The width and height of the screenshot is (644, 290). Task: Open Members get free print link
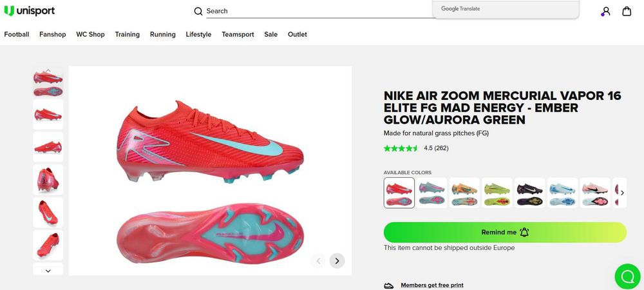[x=432, y=285]
